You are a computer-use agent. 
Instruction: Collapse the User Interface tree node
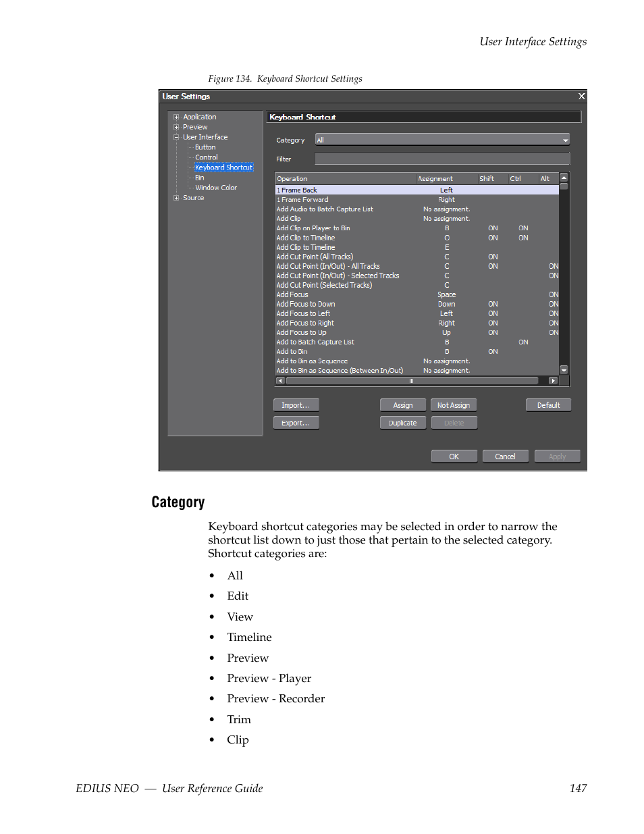pos(176,137)
